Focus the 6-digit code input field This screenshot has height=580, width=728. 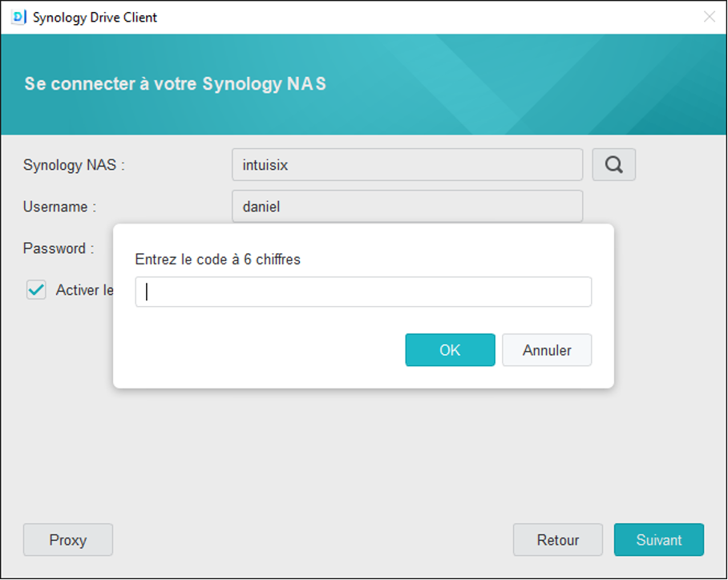click(x=363, y=292)
